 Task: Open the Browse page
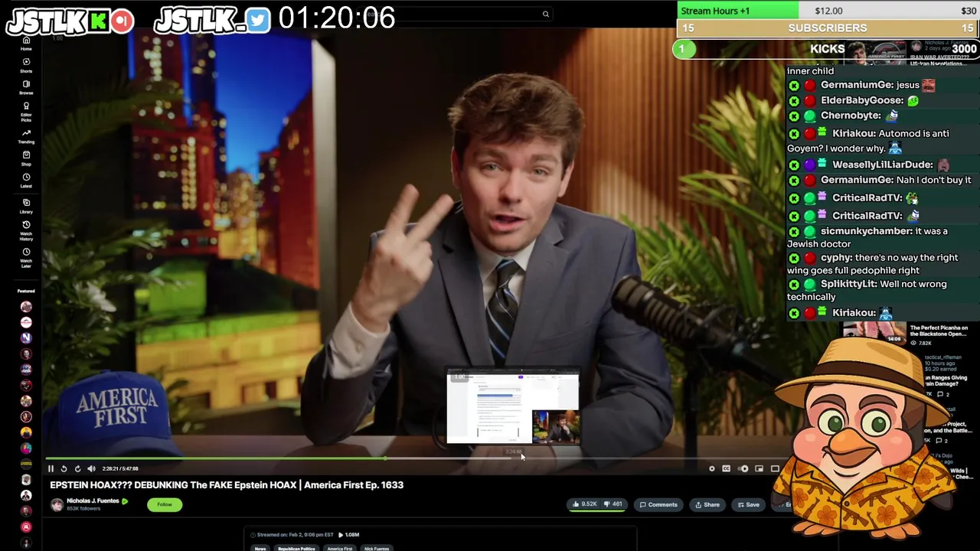tap(26, 87)
